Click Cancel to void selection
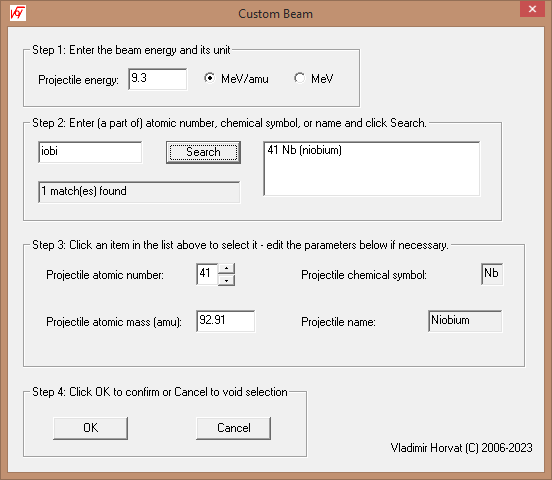The image size is (552, 480). 233,428
